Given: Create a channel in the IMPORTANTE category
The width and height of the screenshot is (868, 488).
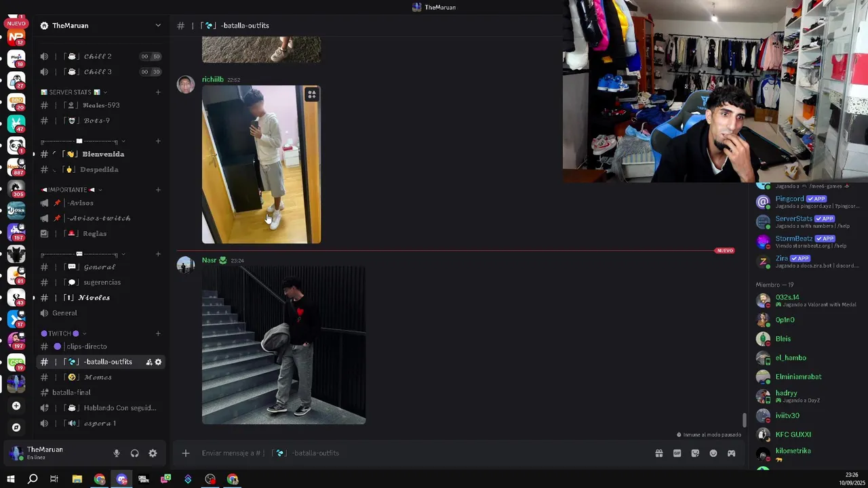Looking at the screenshot, I should click(158, 190).
